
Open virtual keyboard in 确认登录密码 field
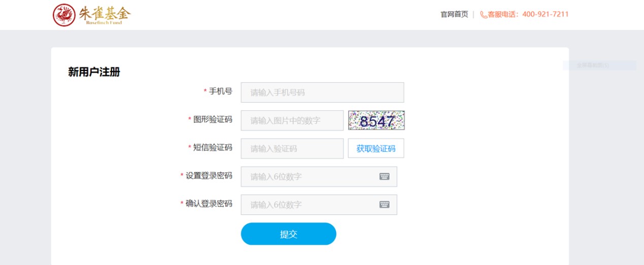pyautogui.click(x=384, y=205)
